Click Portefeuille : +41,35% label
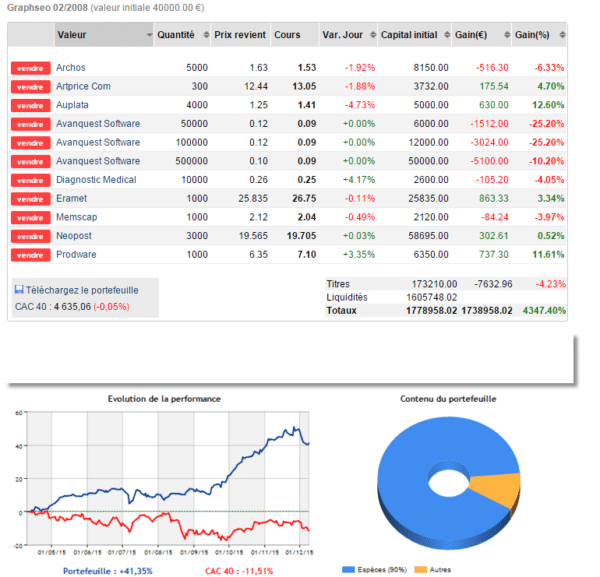Viewport: 600px width, 577px height. click(x=108, y=571)
